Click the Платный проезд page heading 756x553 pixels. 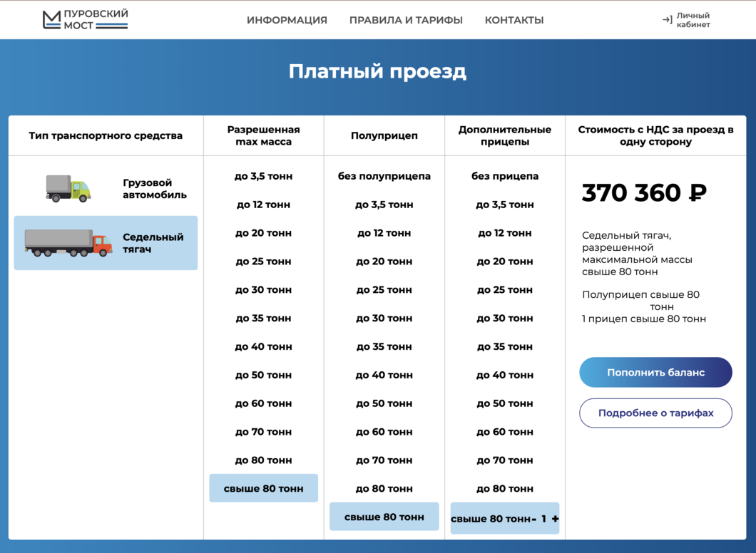[x=377, y=71]
